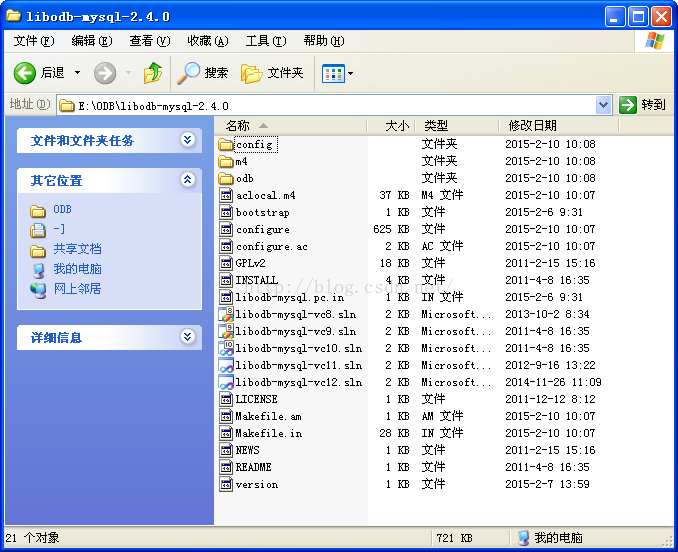Select the libodb-mysql-vc8.sln solution icon
678x552 pixels.
[226, 314]
